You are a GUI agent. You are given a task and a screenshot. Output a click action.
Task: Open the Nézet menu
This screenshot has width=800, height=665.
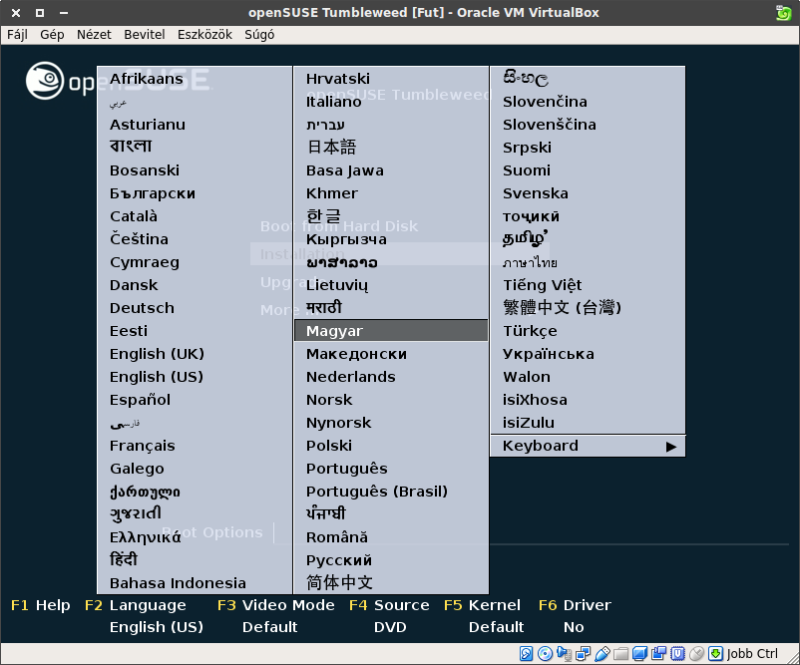point(94,35)
